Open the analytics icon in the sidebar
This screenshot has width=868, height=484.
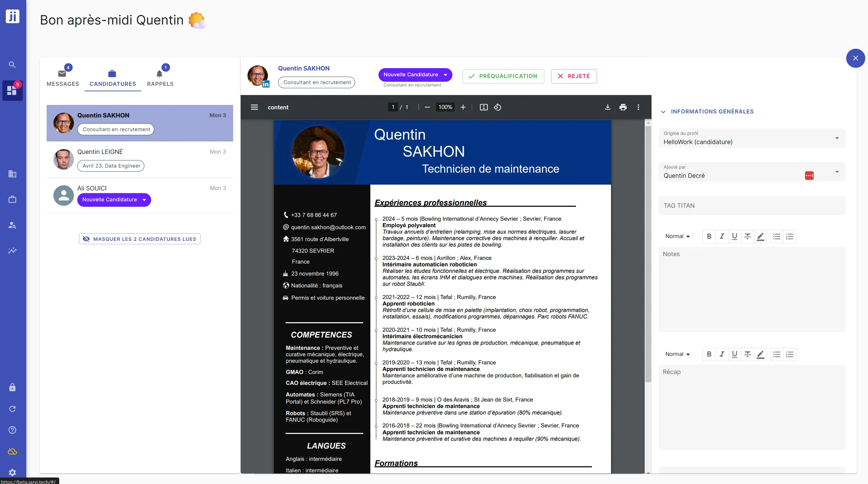[13, 251]
